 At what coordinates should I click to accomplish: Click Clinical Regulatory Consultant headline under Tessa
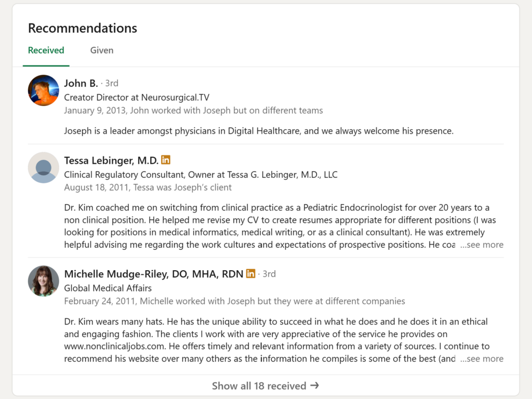[x=201, y=174]
